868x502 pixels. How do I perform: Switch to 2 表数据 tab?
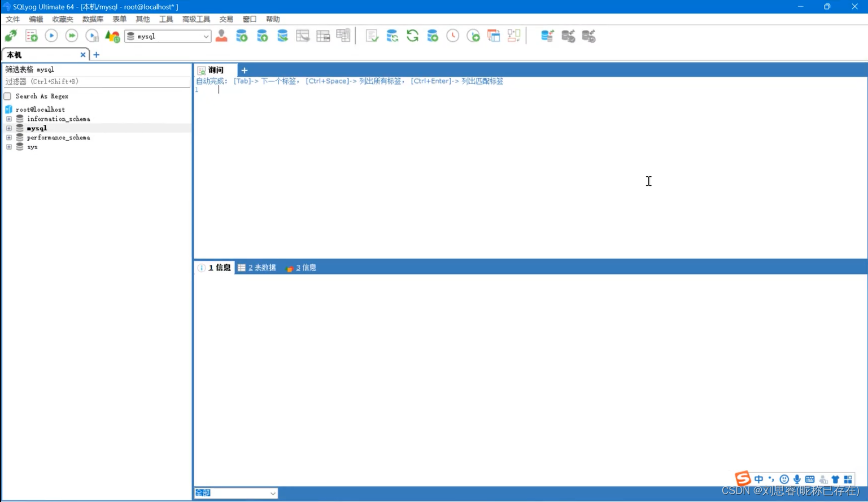point(257,268)
